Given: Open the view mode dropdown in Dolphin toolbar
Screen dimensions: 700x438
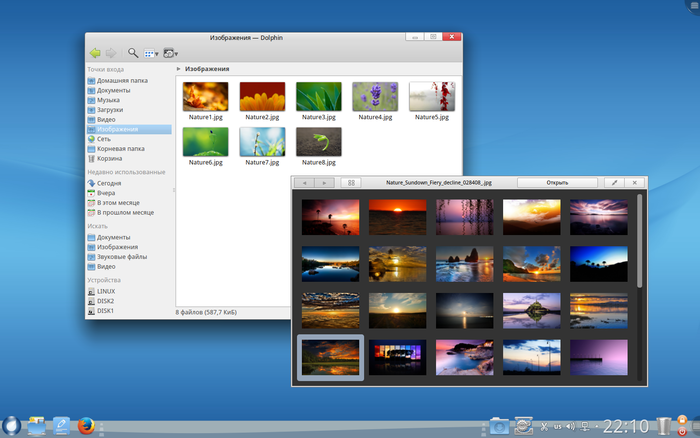Looking at the screenshot, I should [151, 52].
